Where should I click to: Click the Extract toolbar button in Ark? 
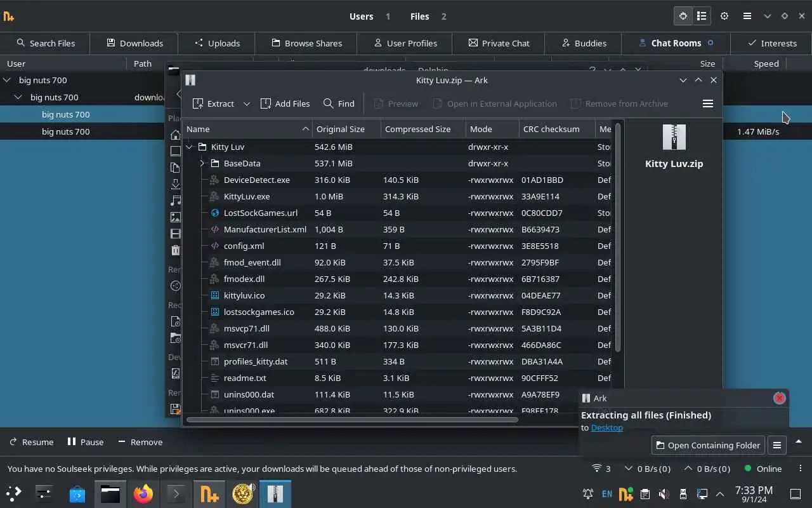pos(213,104)
